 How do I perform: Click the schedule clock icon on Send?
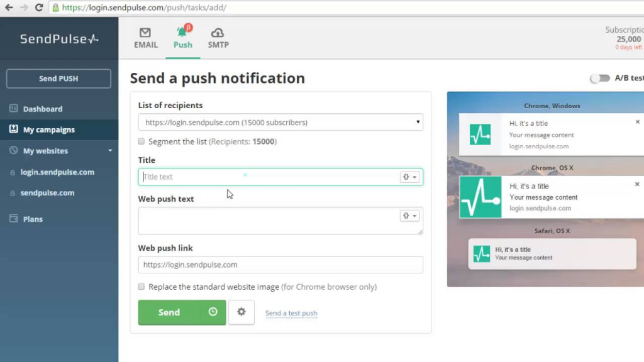[213, 312]
